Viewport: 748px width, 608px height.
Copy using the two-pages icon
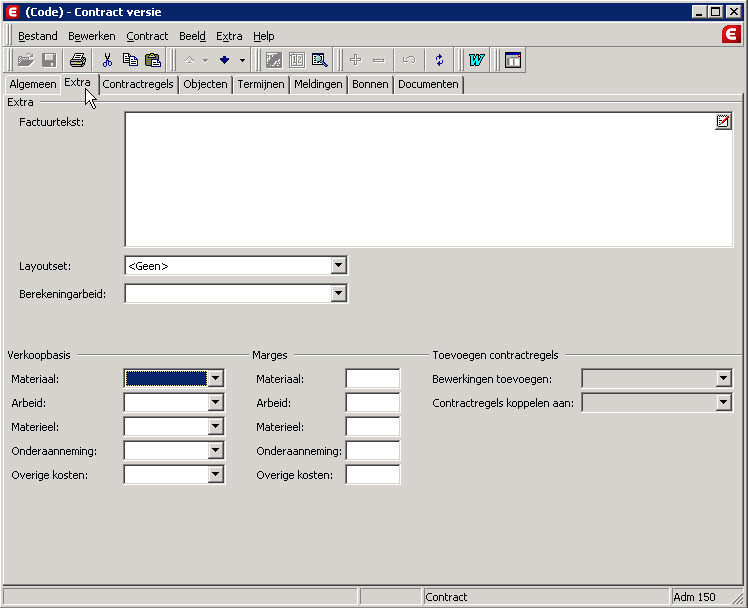130,60
